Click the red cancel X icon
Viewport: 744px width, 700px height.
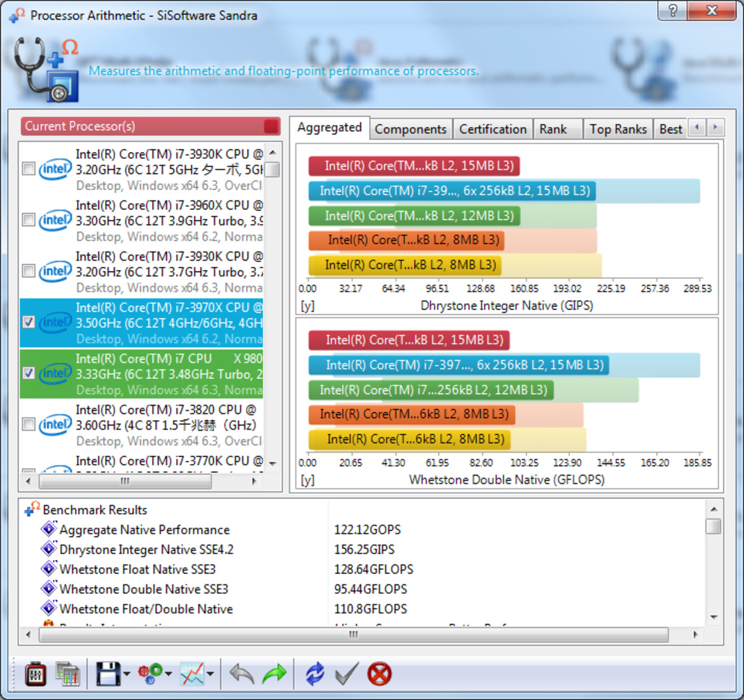(380, 674)
